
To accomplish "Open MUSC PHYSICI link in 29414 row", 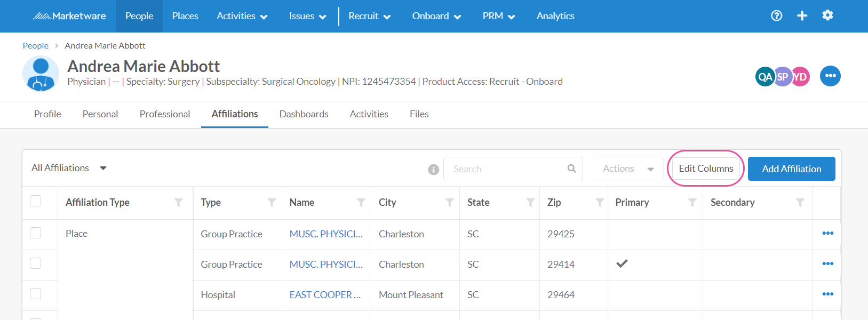I will 326,264.
